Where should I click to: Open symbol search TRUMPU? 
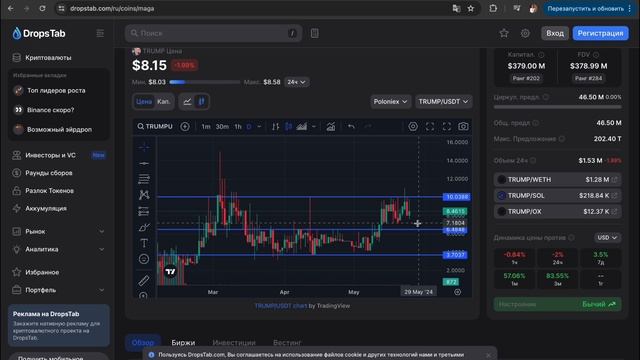click(x=155, y=127)
